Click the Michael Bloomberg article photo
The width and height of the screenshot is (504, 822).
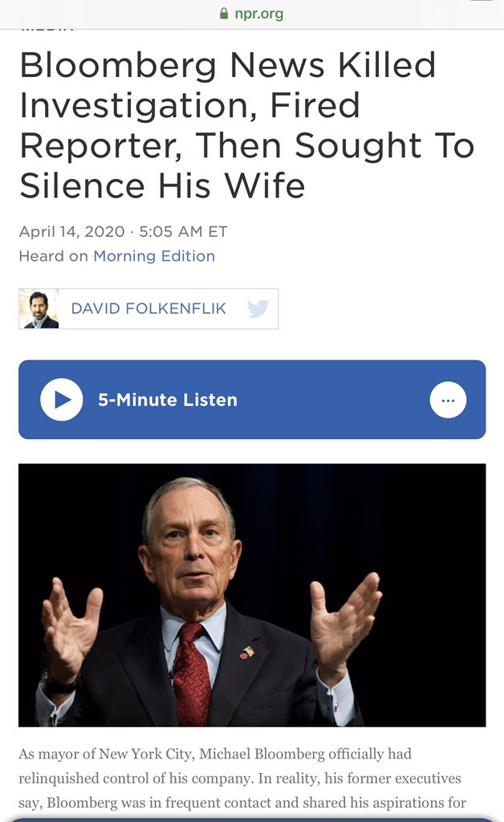[x=252, y=595]
